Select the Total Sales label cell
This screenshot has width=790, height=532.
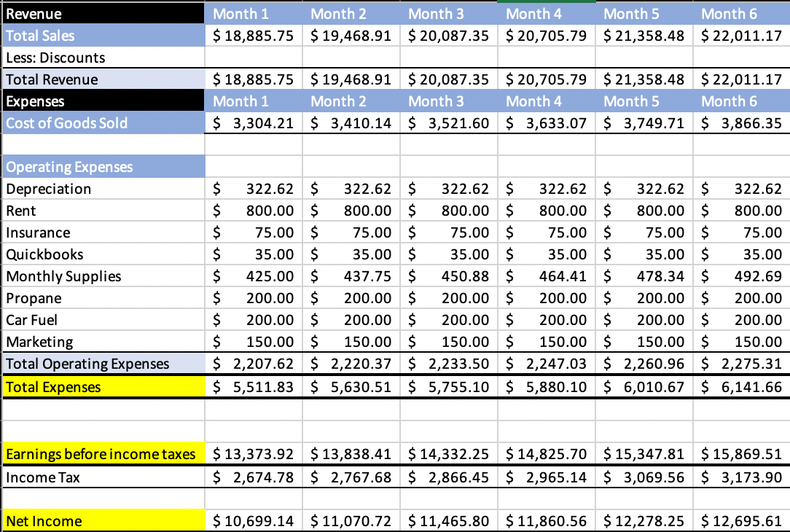pyautogui.click(x=103, y=36)
